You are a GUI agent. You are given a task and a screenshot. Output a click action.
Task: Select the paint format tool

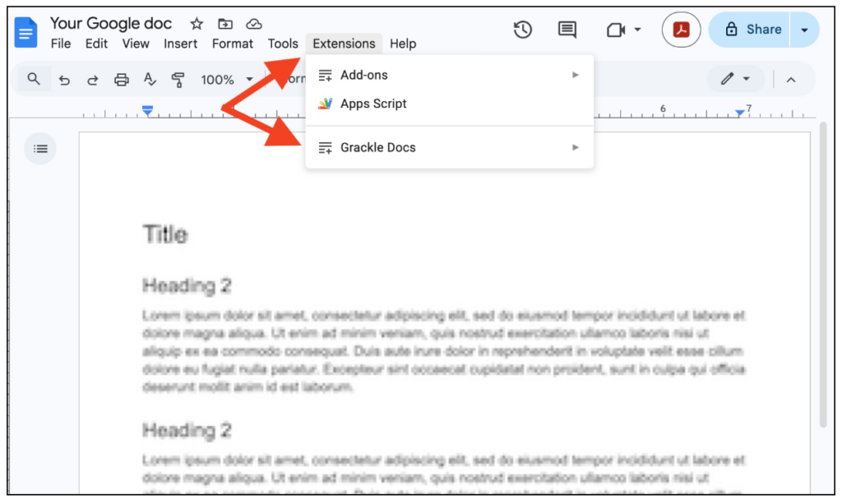coord(177,79)
